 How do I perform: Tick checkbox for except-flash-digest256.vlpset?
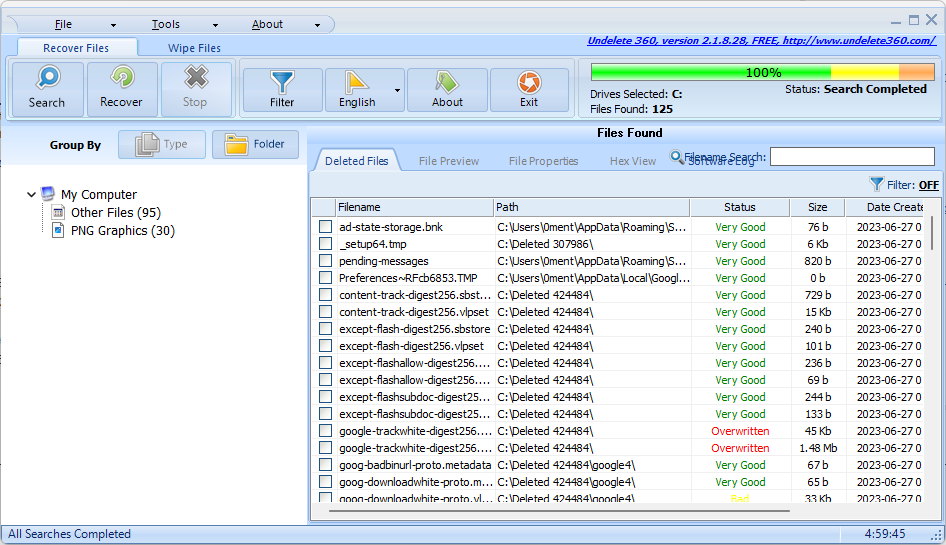click(x=325, y=346)
